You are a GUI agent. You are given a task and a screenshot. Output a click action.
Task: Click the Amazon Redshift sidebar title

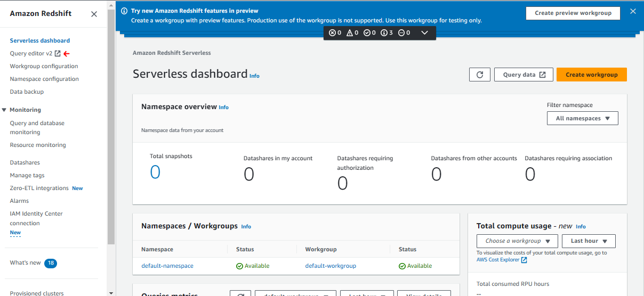coord(41,14)
